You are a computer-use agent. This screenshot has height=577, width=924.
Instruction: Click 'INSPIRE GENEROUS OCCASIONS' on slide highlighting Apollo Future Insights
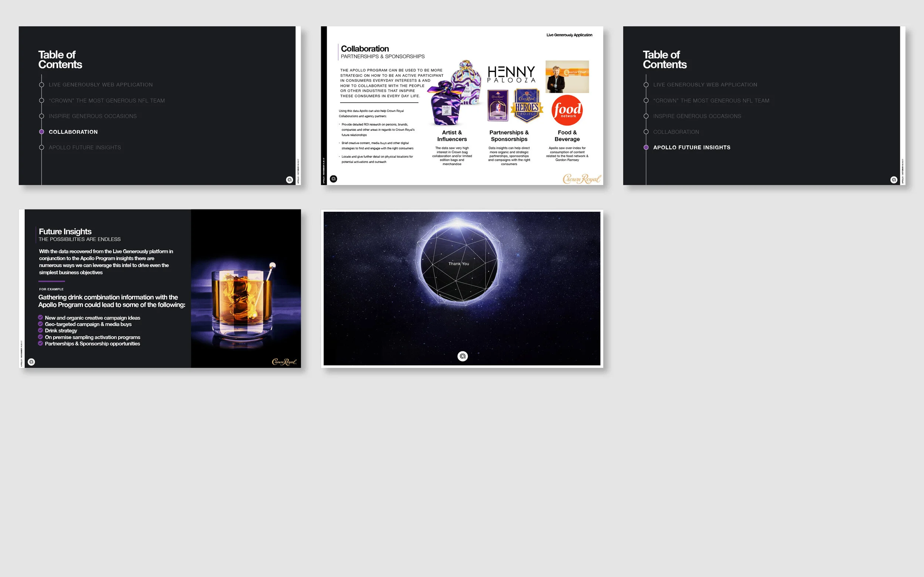697,116
